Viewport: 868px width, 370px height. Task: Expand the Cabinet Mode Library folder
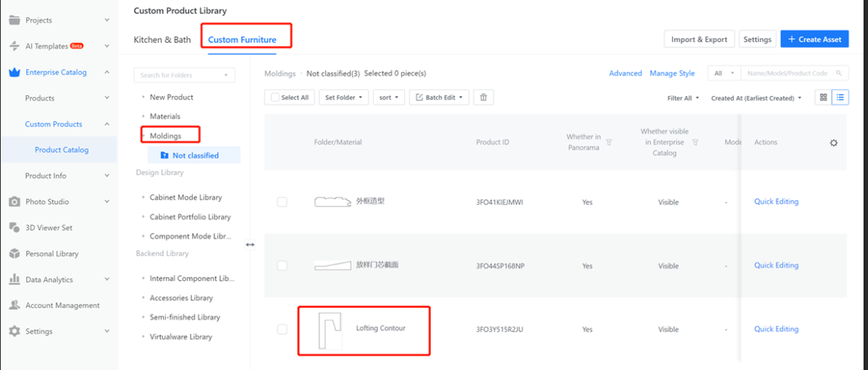tap(144, 197)
